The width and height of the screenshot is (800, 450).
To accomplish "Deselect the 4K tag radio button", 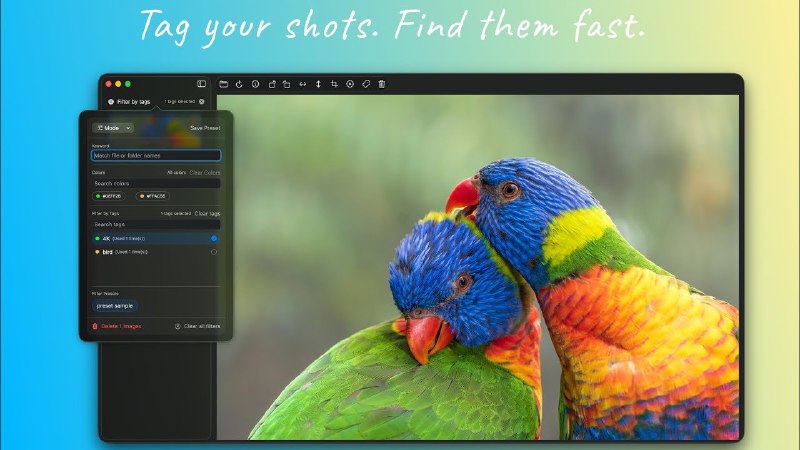I will pos(214,239).
